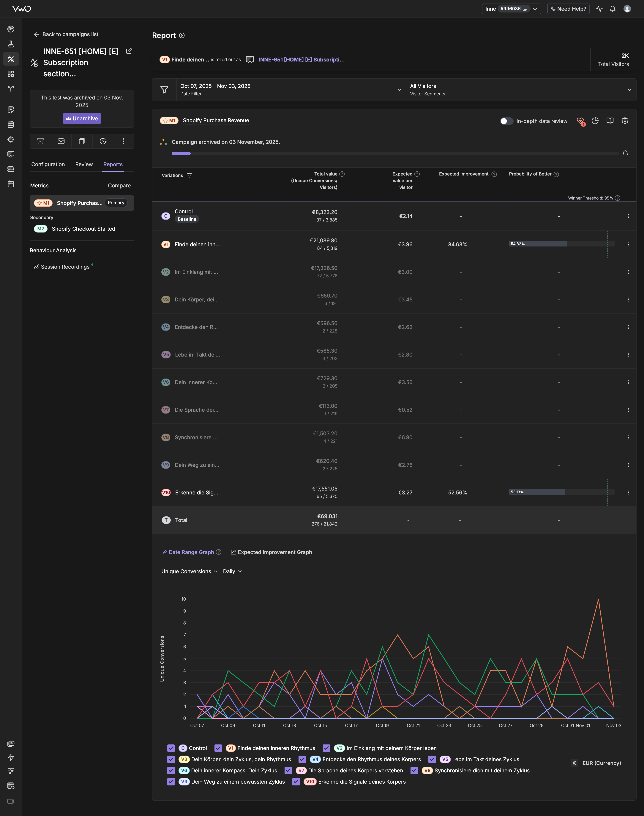Click the Unarchive button
The image size is (644, 816).
pos(82,118)
